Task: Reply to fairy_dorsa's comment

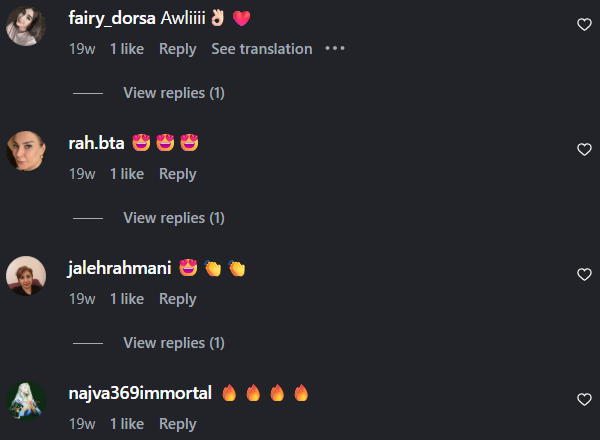Action: pyautogui.click(x=178, y=49)
